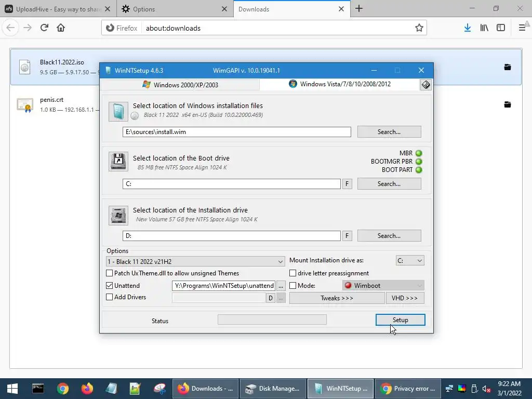Image resolution: width=532 pixels, height=399 pixels.
Task: Open the taskbar clock showing 9:22 AM
Action: 509,389
